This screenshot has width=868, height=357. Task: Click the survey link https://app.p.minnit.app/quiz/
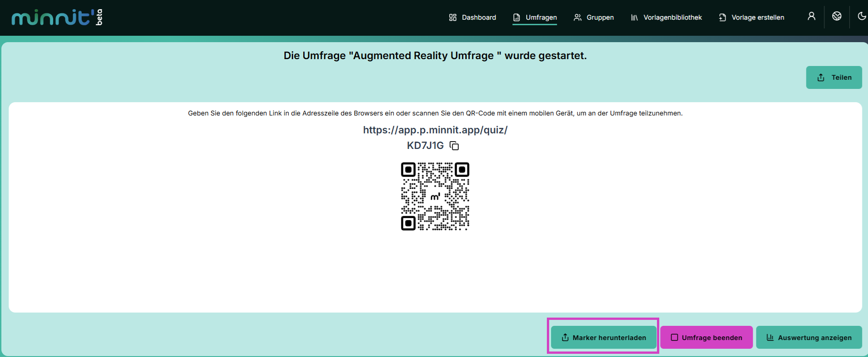435,130
